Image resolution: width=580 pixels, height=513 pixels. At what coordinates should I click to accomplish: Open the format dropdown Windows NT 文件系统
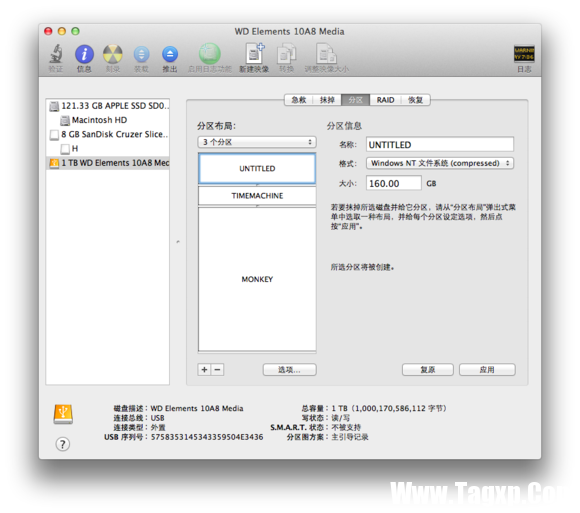440,163
